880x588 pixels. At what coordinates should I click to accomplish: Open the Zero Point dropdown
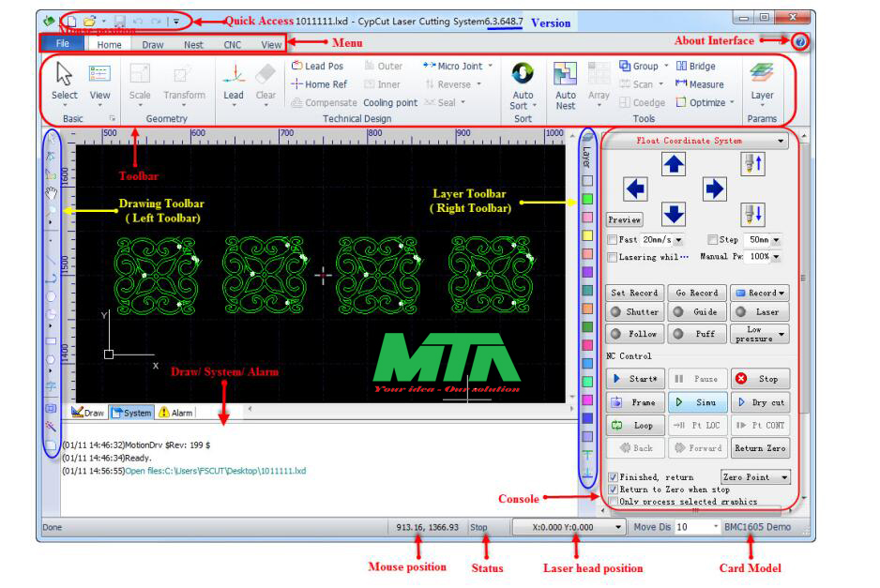tap(754, 477)
